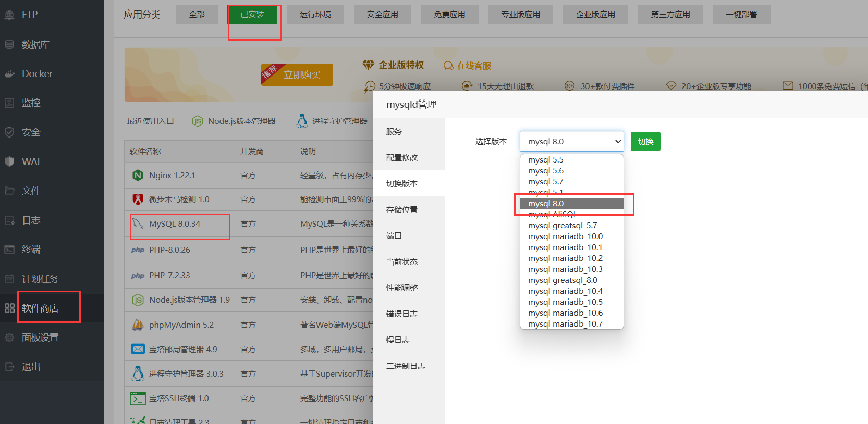Click the 宝塔SSH终端 terminal icon
This screenshot has width=868, height=424.
pyautogui.click(x=138, y=398)
